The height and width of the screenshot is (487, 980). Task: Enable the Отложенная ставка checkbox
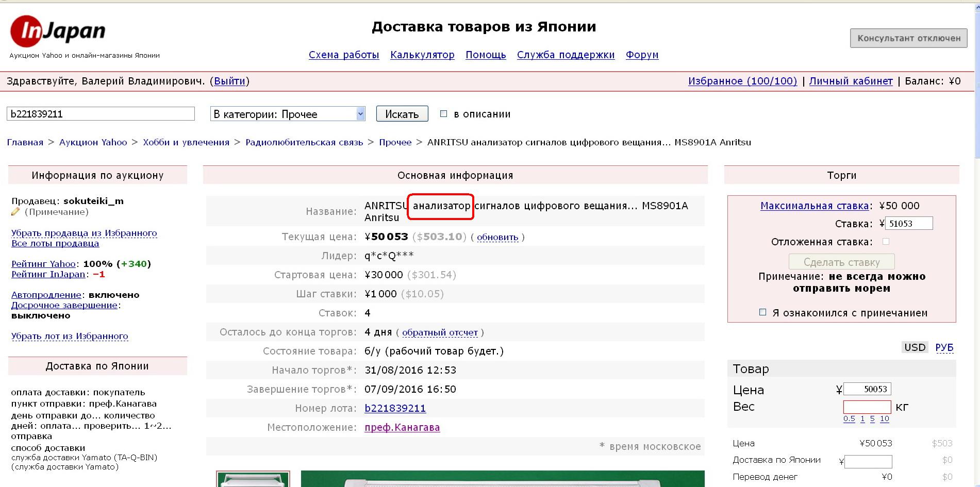pyautogui.click(x=886, y=242)
